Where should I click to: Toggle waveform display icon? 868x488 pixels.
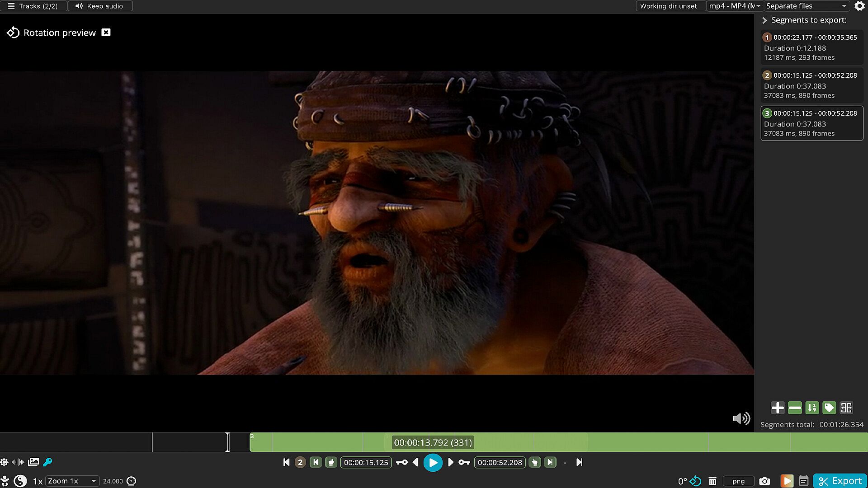pyautogui.click(x=18, y=462)
